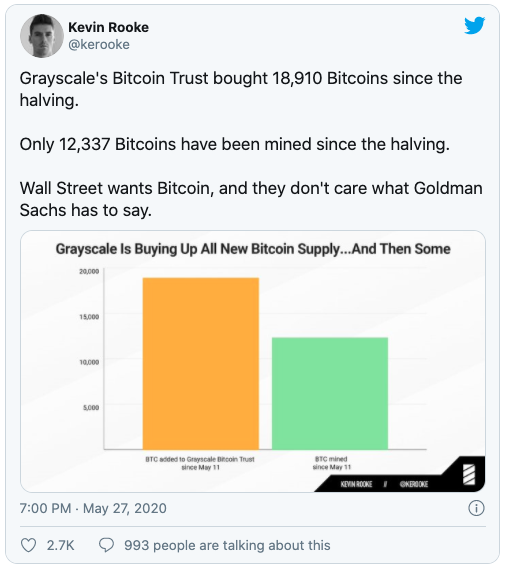Open the 7:00 PM May 27, 2020 timestamp
The image size is (507, 569).
click(x=93, y=508)
